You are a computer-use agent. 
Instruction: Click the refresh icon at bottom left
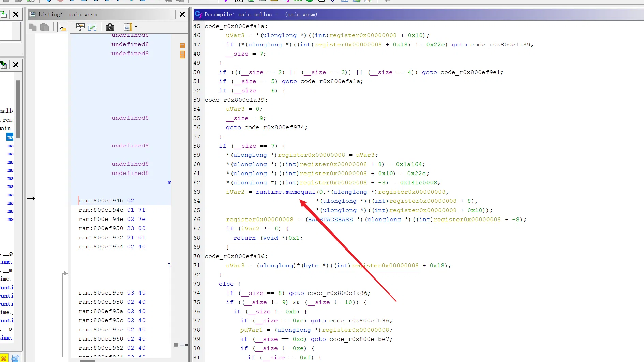(15, 358)
